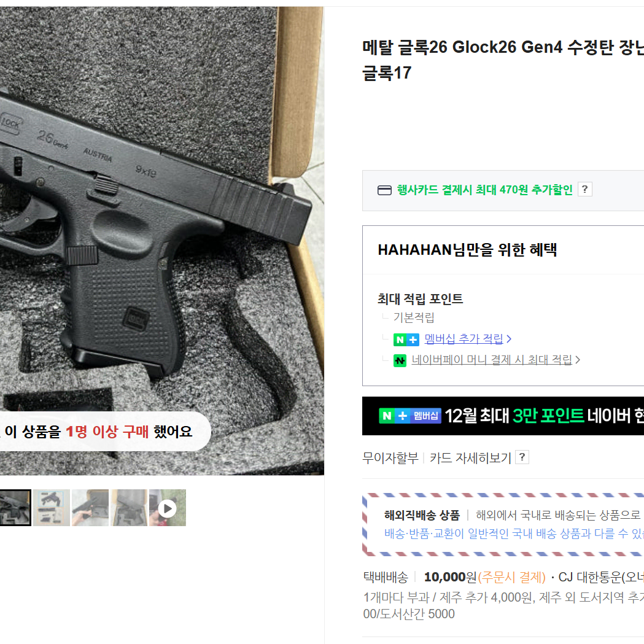Click the N+ membership badge icon
The image size is (644, 644).
click(x=406, y=339)
